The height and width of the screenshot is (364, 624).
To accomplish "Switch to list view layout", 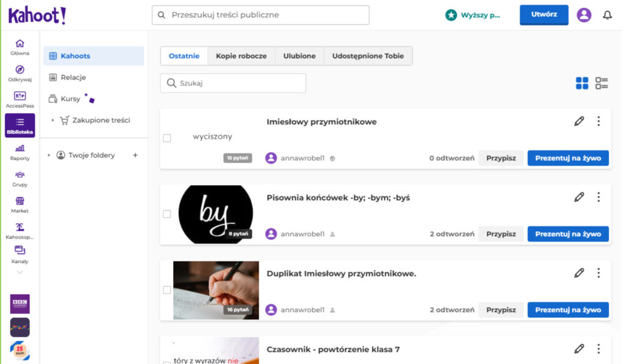I will (x=601, y=83).
